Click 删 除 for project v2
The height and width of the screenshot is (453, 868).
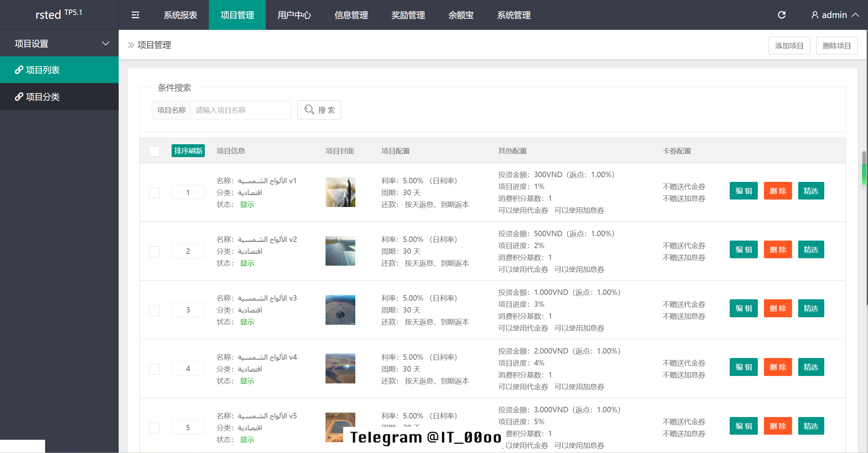778,249
